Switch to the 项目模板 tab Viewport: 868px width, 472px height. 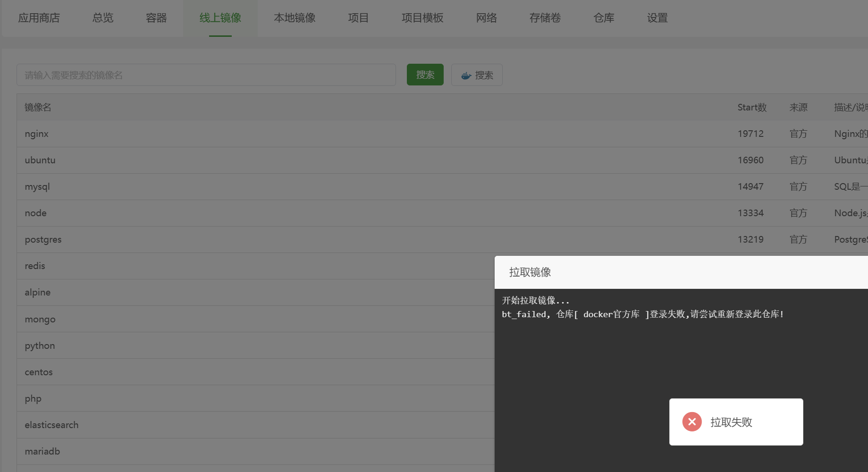422,18
